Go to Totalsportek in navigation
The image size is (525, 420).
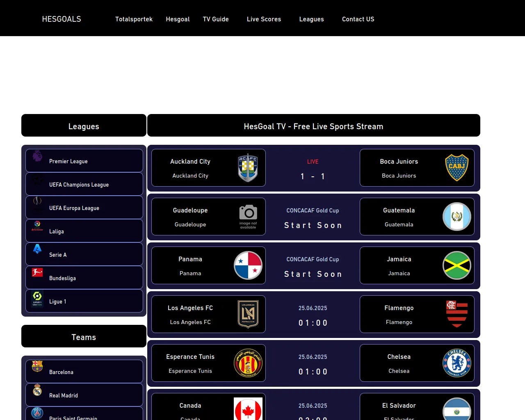click(134, 19)
